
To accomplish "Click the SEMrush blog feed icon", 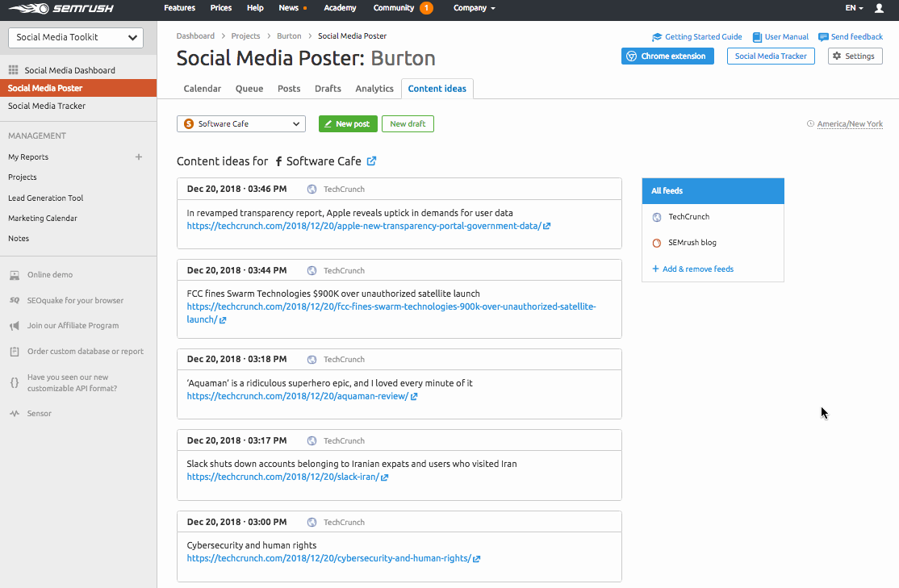I will point(657,243).
